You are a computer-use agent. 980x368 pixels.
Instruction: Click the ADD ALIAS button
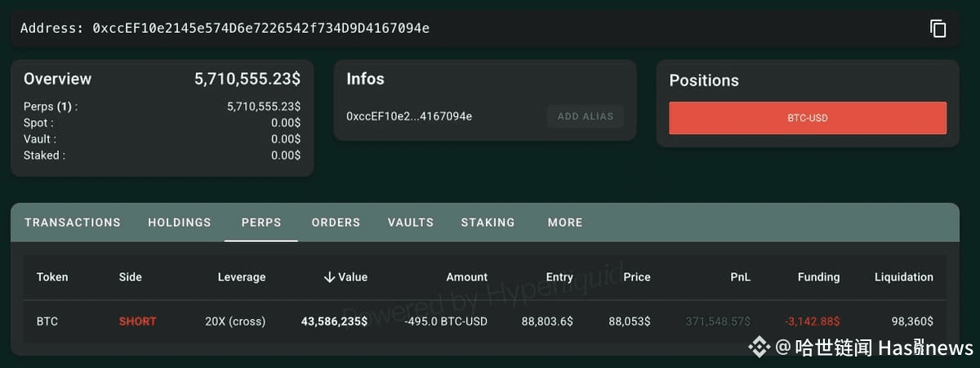(x=585, y=116)
